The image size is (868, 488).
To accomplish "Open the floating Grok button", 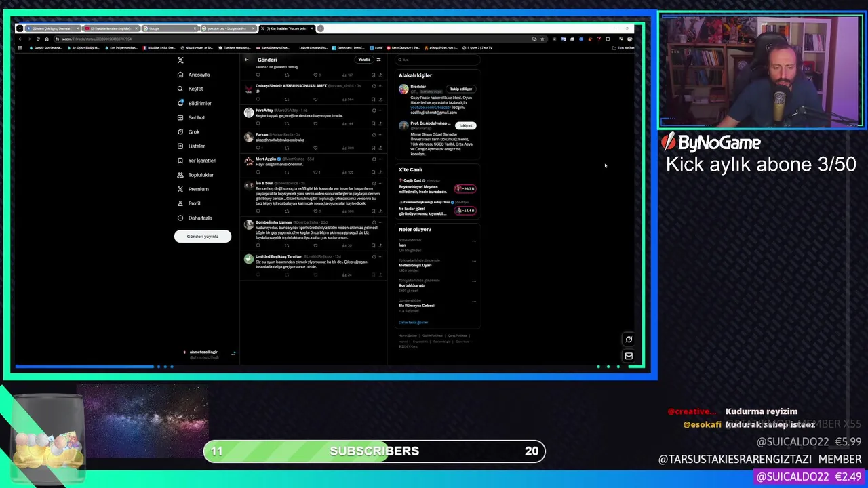I will pyautogui.click(x=629, y=340).
